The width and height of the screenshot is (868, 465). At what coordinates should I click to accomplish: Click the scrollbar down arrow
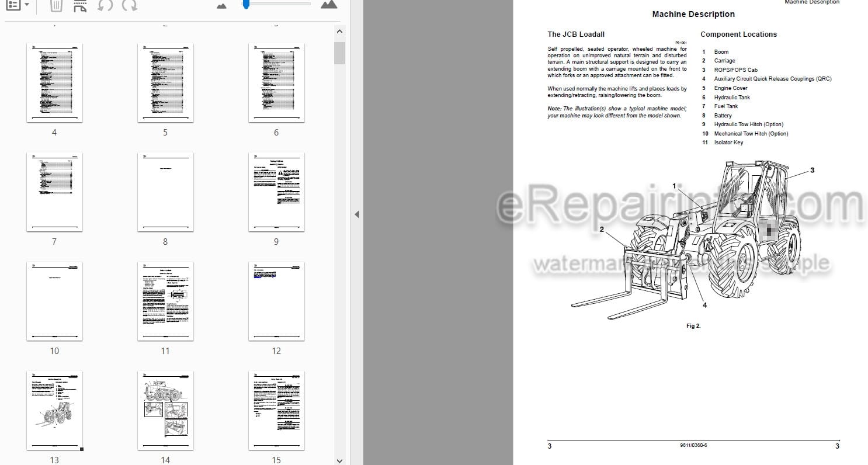pyautogui.click(x=339, y=460)
